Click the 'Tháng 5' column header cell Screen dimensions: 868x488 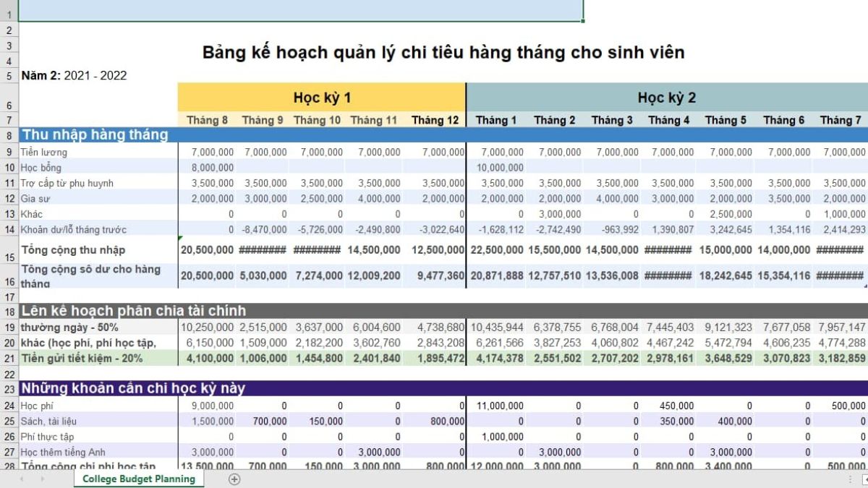point(726,120)
